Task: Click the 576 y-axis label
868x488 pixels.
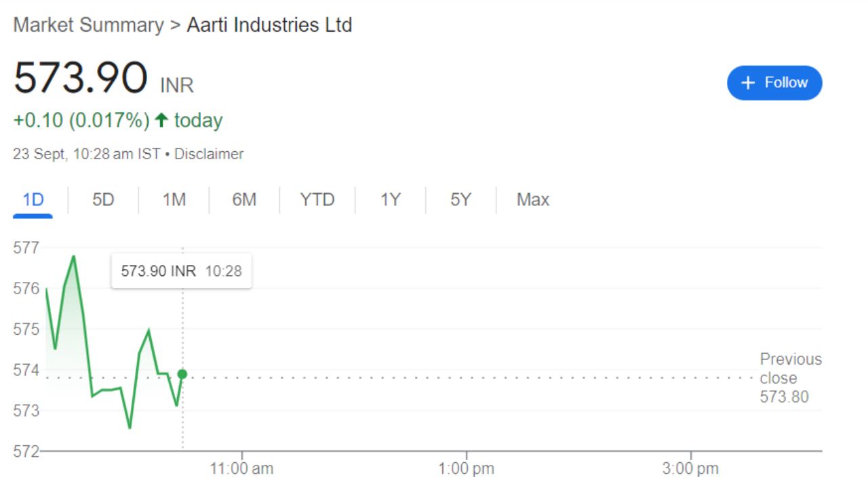Action: 26,288
